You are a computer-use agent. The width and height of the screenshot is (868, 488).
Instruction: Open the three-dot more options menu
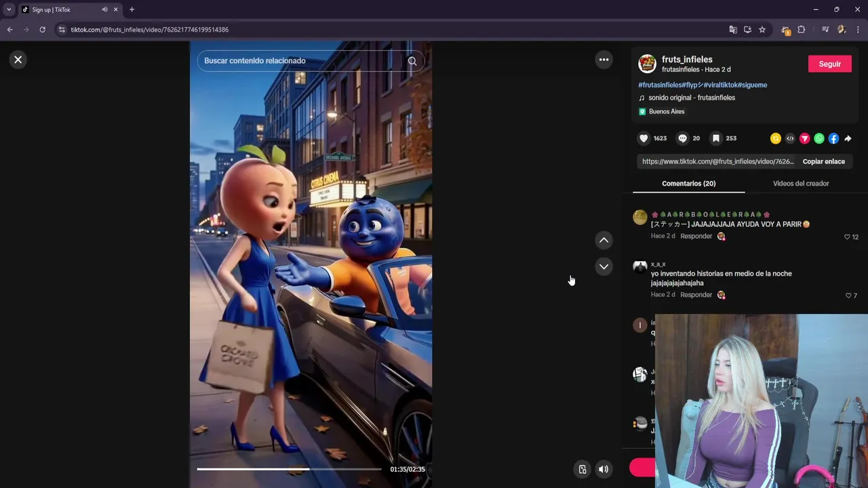point(604,60)
